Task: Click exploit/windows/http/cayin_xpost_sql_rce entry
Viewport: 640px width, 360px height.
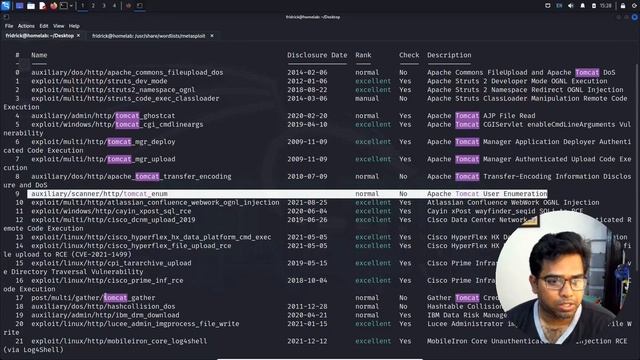Action: (111, 211)
